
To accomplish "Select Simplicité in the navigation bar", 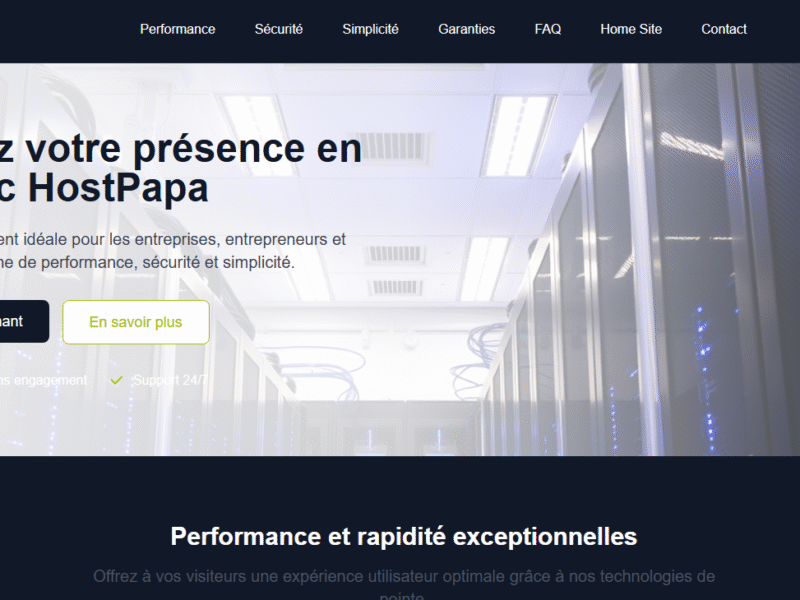I will pyautogui.click(x=370, y=29).
